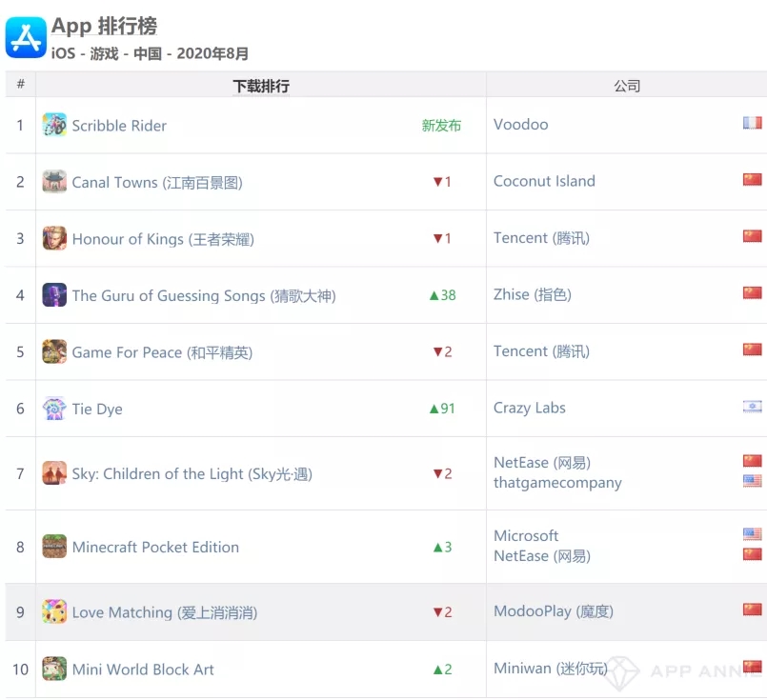Click the iOS - 游戏 - 中国 - 2020年8月 subtitle
The image size is (767, 700).
[150, 52]
